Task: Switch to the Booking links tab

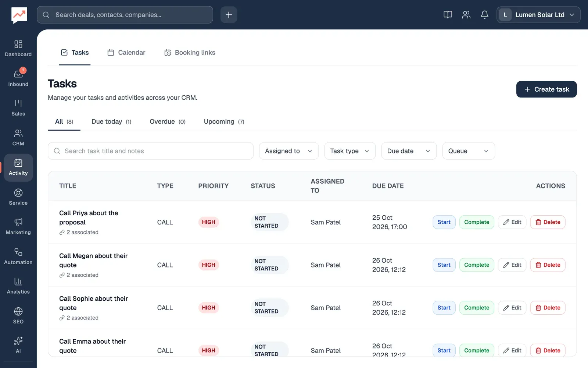Action: [190, 53]
